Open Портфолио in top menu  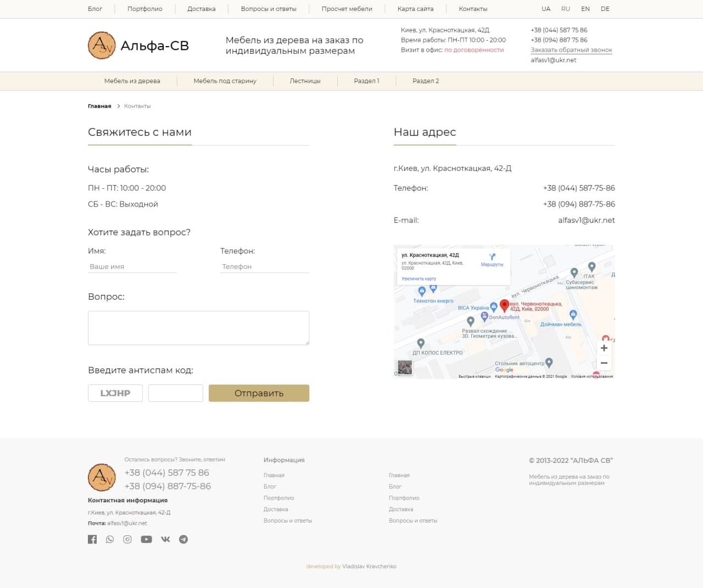coord(145,9)
